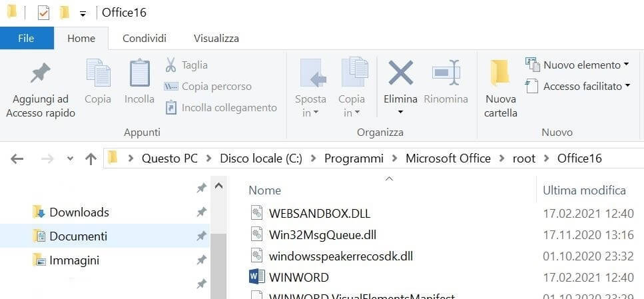Go up one folder level
644x299 pixels.
pyautogui.click(x=91, y=158)
